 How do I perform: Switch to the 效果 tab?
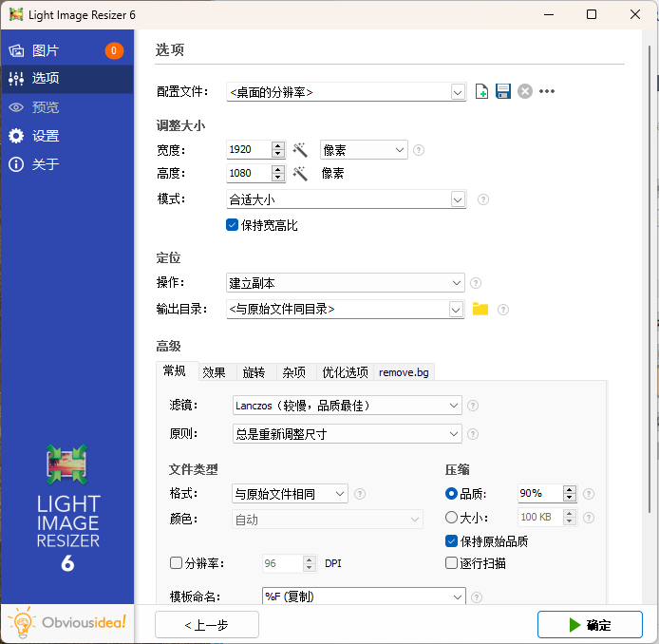214,372
